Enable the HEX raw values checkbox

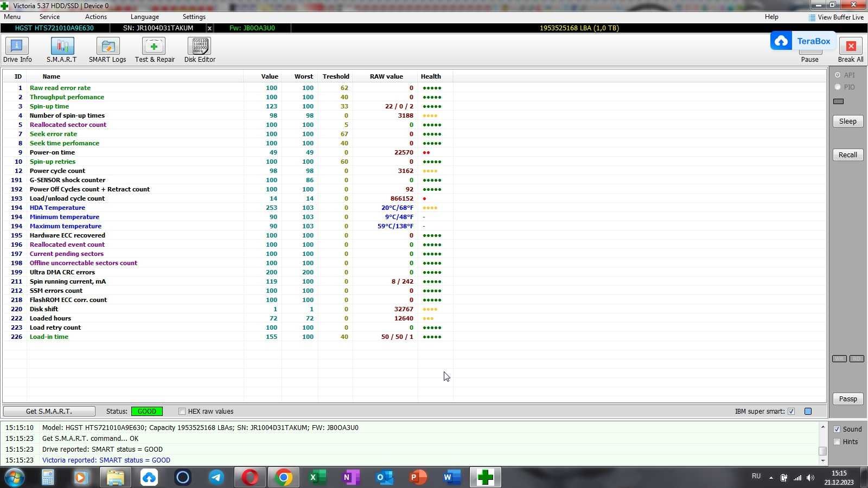182,412
